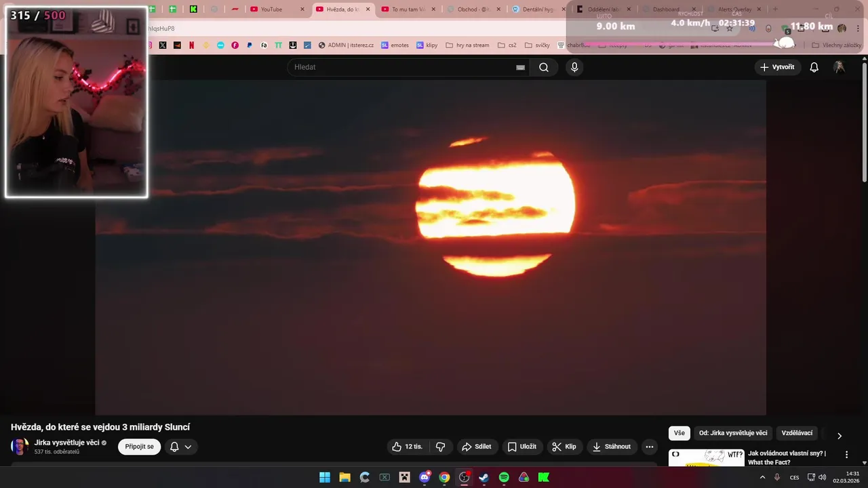
Task: Open Jirka vysvětluje věci channel name link
Action: (x=66, y=443)
